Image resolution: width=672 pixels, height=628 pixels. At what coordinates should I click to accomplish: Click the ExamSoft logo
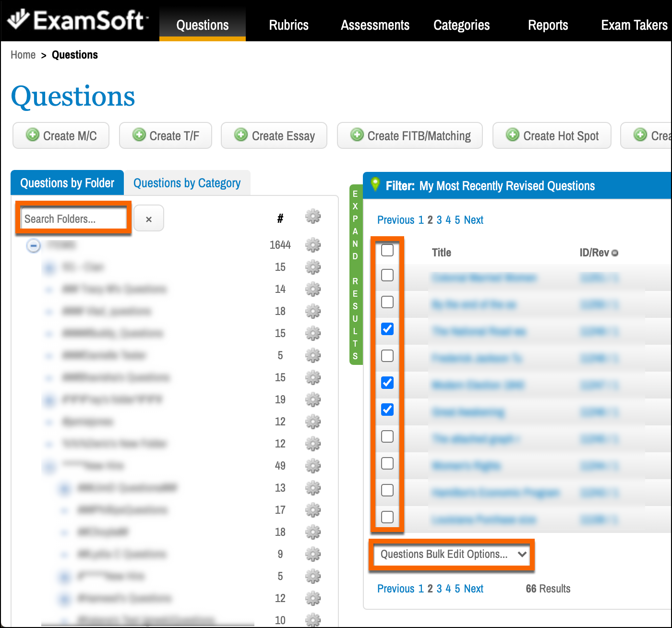tap(77, 20)
